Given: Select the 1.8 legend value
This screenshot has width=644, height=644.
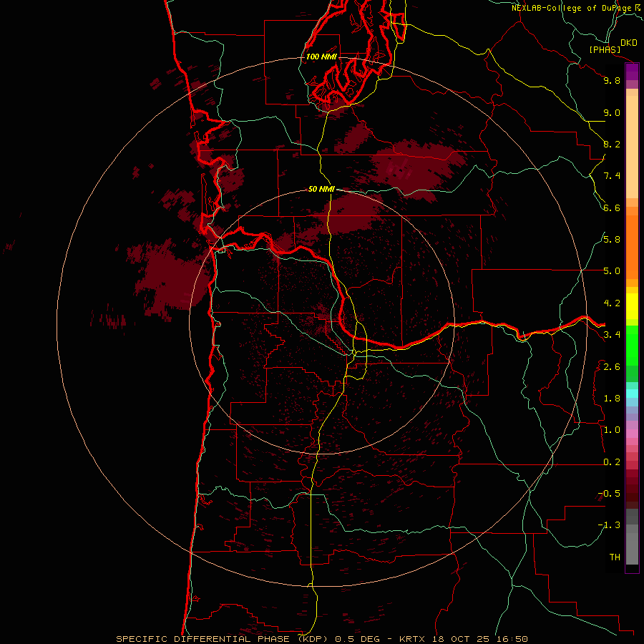Looking at the screenshot, I should (612, 399).
